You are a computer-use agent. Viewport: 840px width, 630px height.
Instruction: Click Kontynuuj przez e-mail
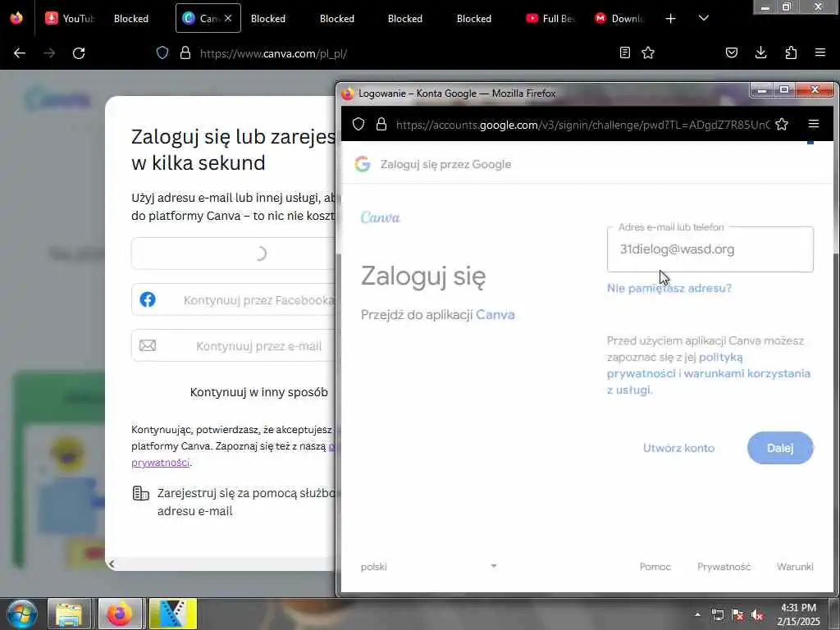233,345
